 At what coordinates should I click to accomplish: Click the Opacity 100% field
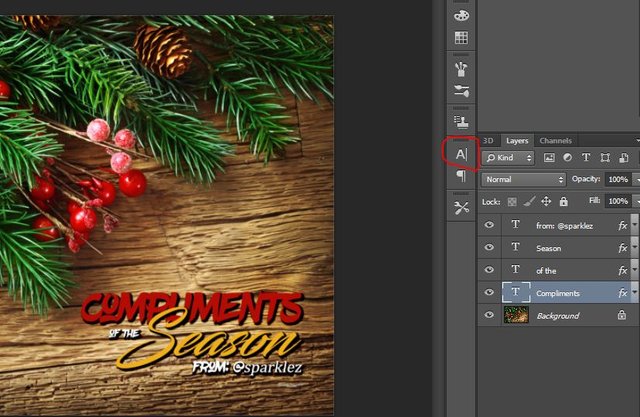[x=618, y=179]
